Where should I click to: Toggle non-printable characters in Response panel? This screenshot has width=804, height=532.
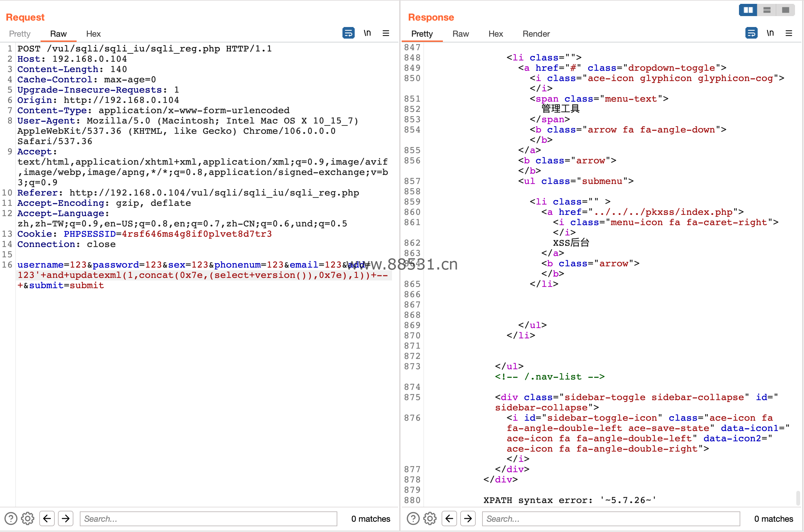(770, 33)
